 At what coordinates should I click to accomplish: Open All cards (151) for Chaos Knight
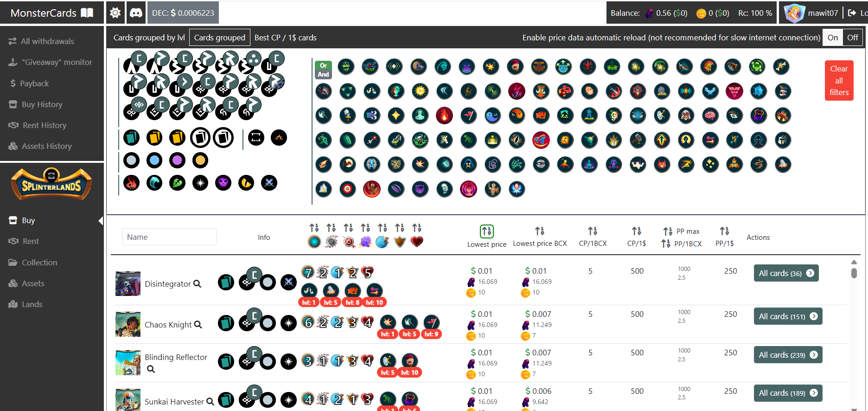(787, 316)
